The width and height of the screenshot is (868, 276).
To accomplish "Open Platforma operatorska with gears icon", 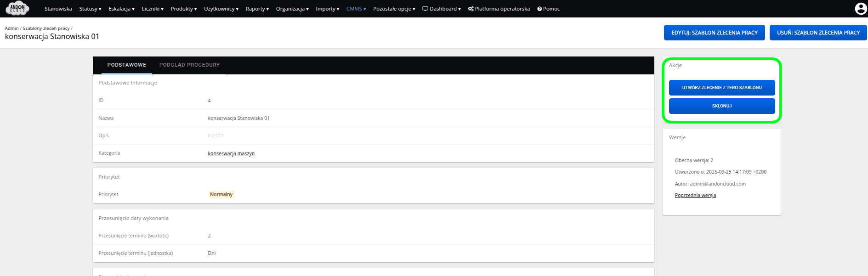I will coord(499,9).
